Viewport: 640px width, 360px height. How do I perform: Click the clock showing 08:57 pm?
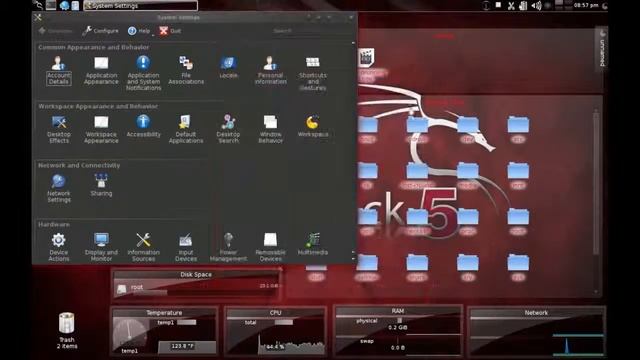[586, 5]
